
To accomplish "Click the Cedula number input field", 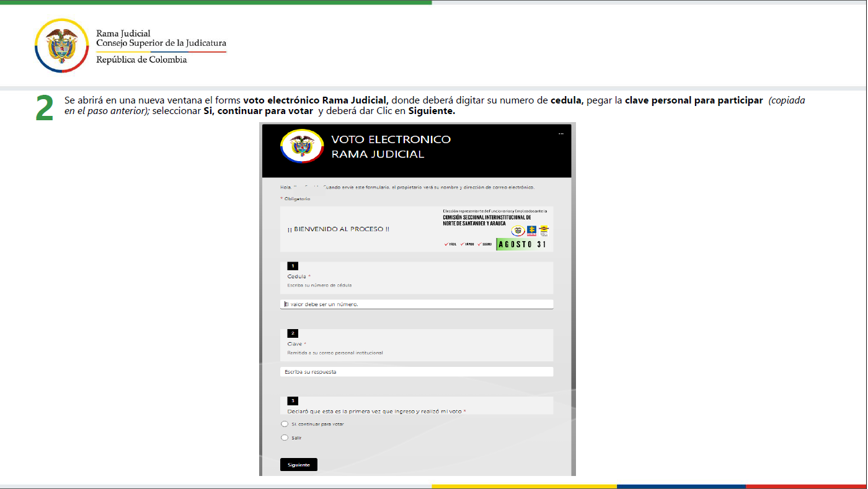I will 416,304.
